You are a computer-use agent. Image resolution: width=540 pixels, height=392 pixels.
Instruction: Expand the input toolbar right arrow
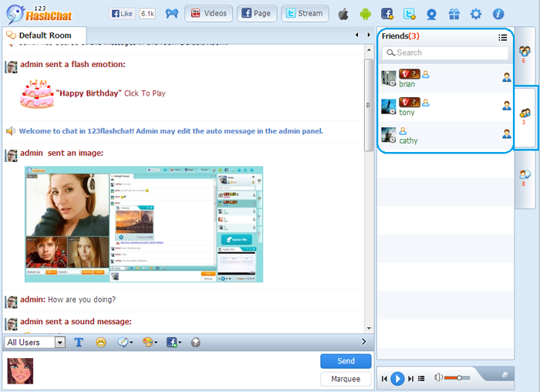(x=364, y=342)
